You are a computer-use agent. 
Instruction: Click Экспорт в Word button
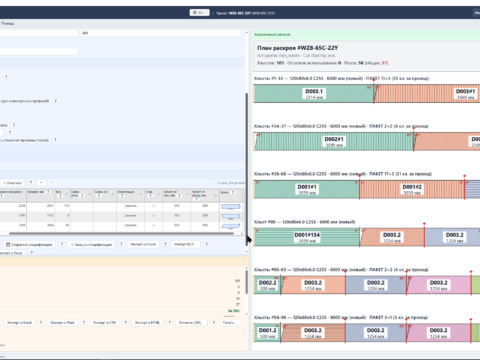(62, 323)
